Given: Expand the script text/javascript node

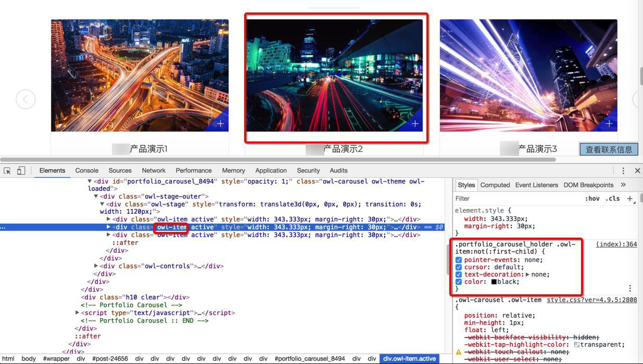Looking at the screenshot, I should (x=77, y=313).
